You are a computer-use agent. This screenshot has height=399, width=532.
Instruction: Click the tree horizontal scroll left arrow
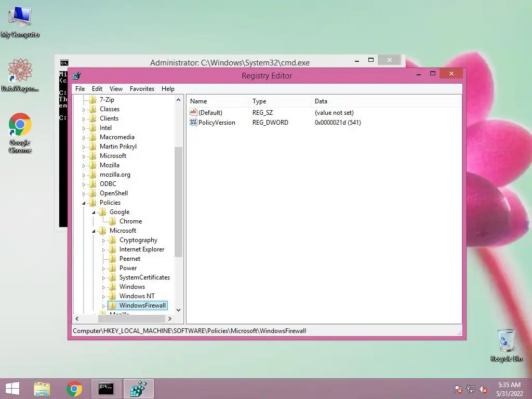point(77,319)
